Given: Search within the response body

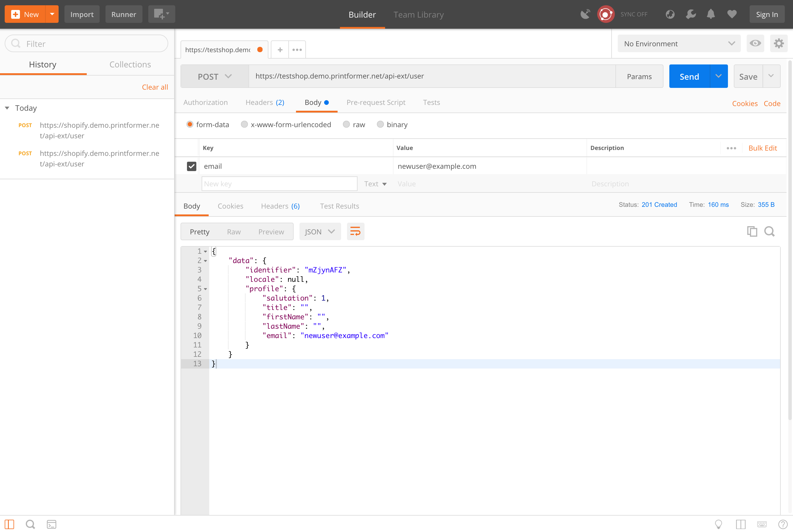Looking at the screenshot, I should click(769, 232).
